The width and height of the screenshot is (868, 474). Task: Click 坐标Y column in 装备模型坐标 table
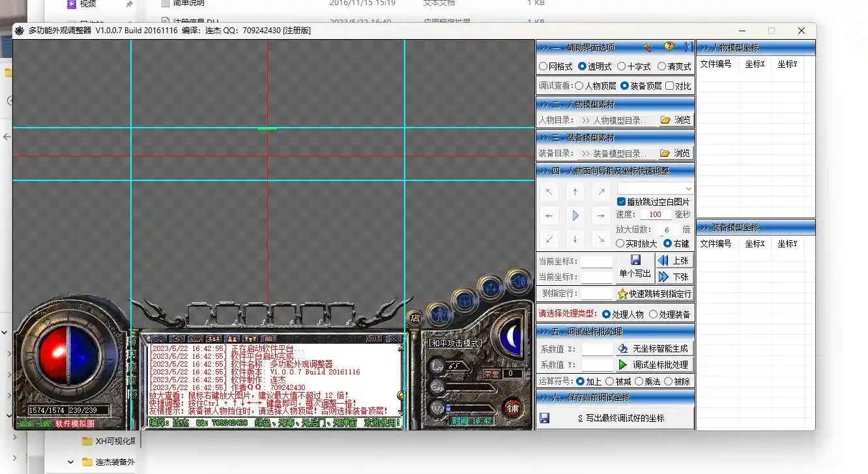pyautogui.click(x=787, y=244)
